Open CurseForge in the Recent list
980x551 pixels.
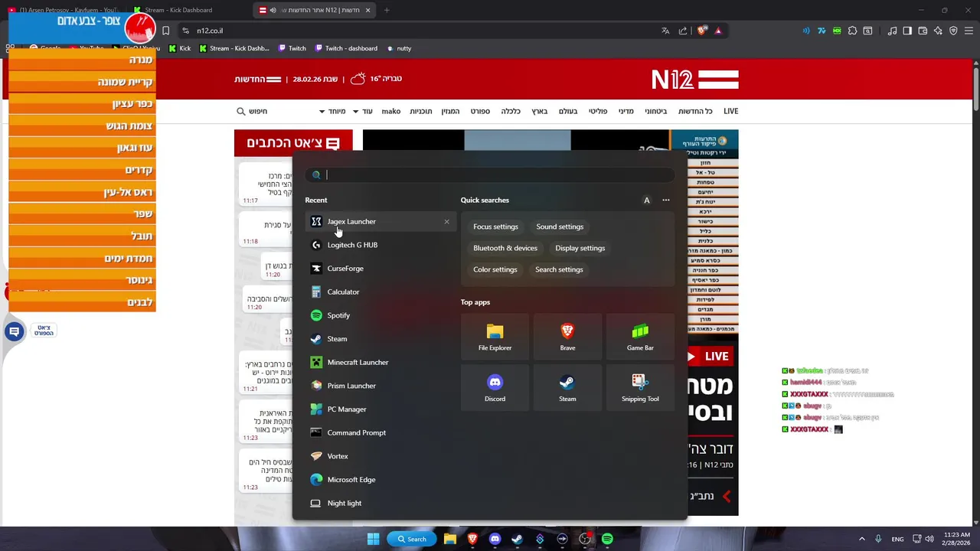pos(381,269)
